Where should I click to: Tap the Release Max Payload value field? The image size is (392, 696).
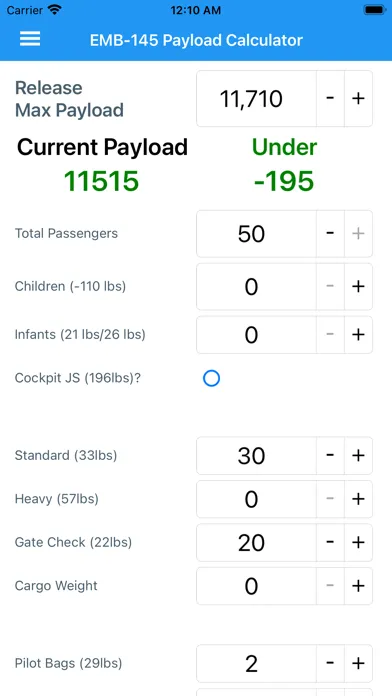pos(257,99)
